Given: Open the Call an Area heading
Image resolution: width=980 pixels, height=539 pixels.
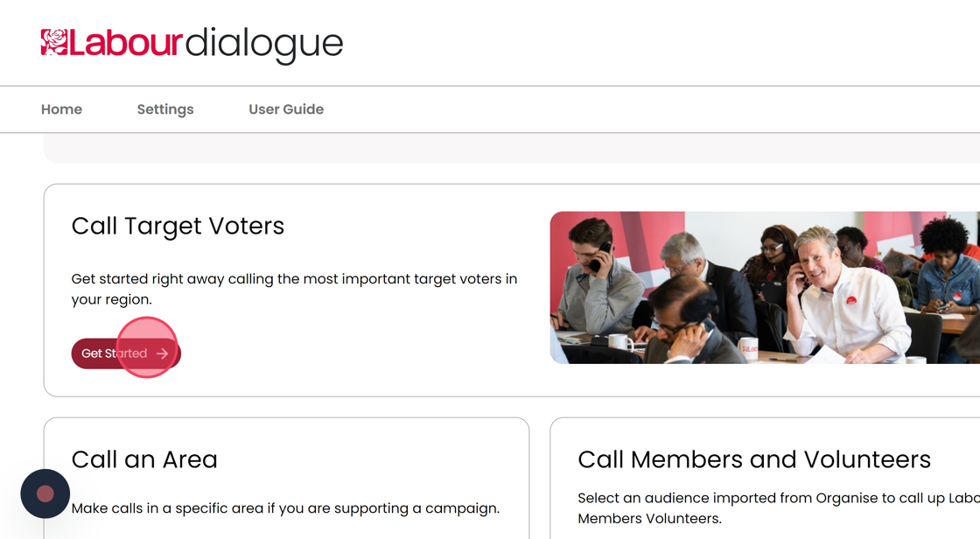Looking at the screenshot, I should (x=144, y=459).
